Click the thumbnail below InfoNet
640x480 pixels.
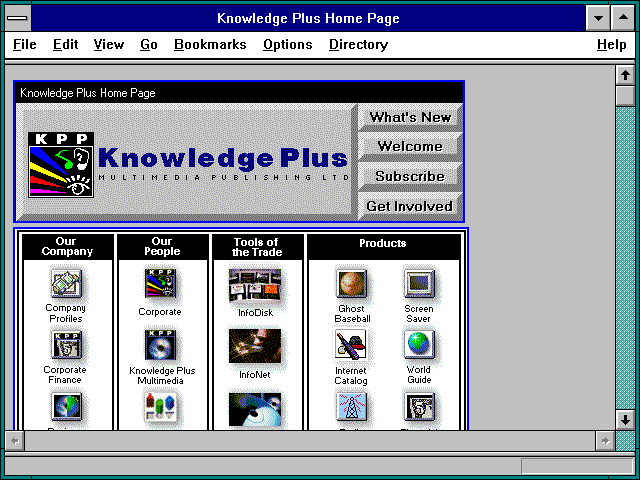coord(255,409)
